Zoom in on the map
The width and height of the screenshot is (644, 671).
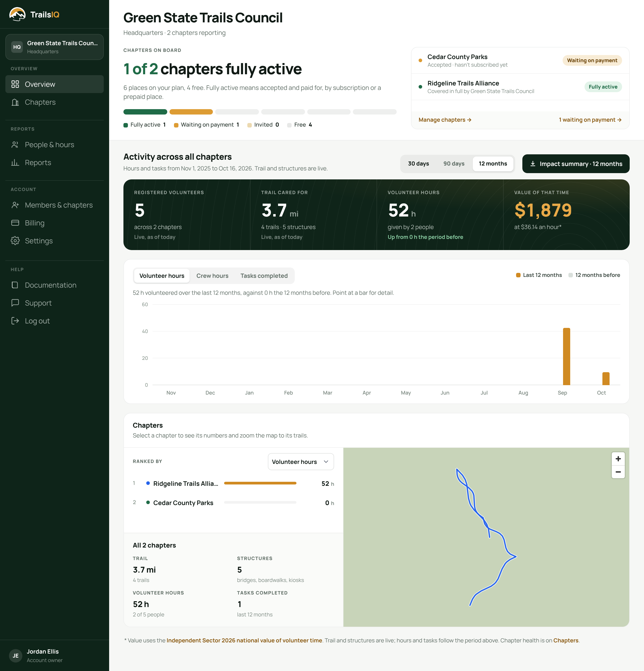[618, 459]
